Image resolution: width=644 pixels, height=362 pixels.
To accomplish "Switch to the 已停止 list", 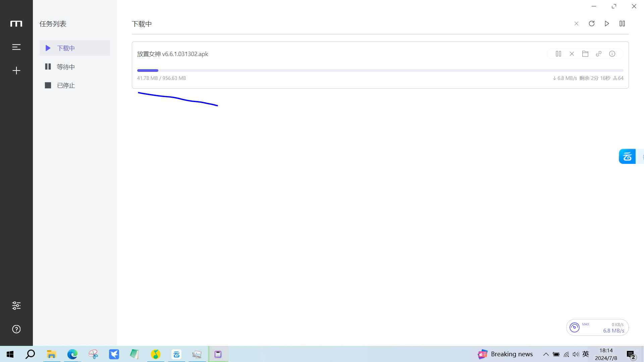I will (x=75, y=85).
